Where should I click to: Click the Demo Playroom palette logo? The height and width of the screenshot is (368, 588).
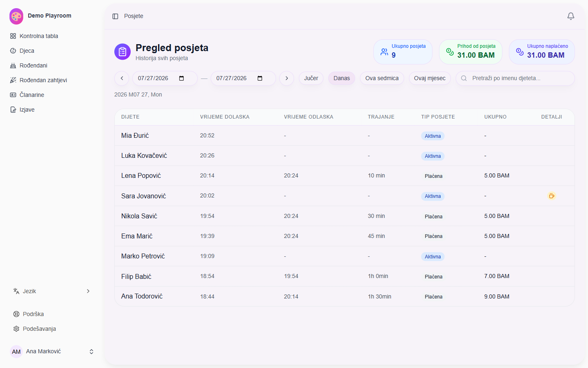[16, 16]
